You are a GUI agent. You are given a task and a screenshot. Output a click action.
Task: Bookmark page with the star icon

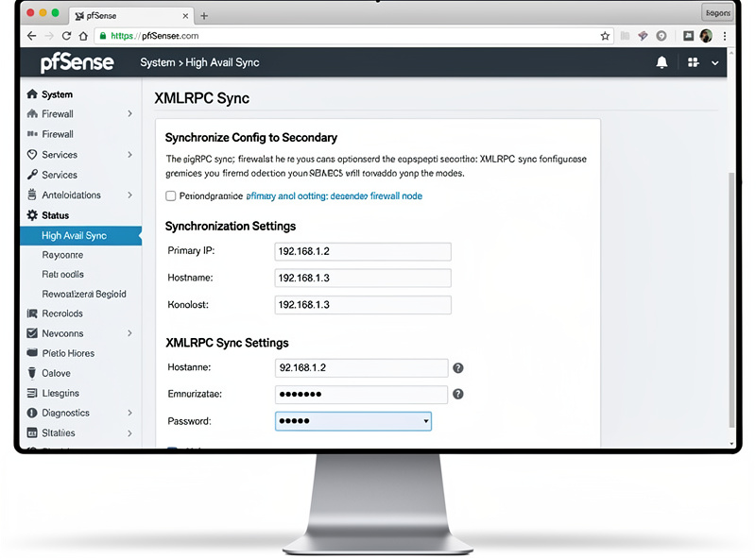tap(605, 36)
